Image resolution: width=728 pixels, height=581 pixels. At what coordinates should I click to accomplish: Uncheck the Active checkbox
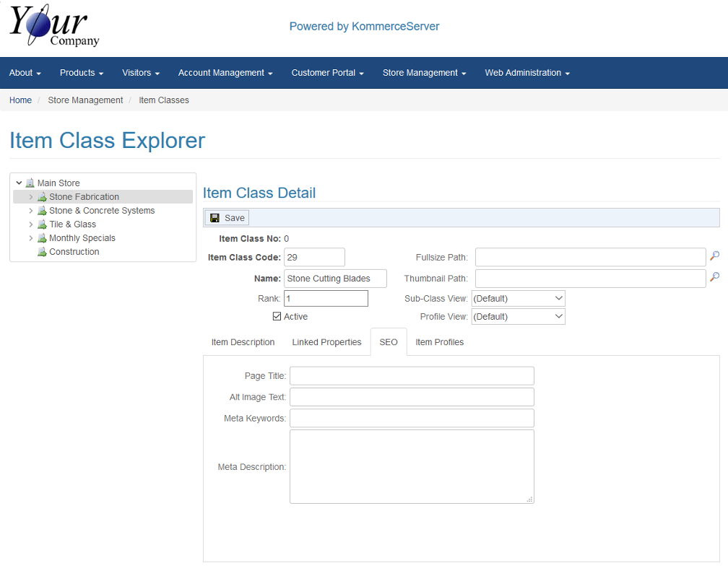(x=277, y=316)
